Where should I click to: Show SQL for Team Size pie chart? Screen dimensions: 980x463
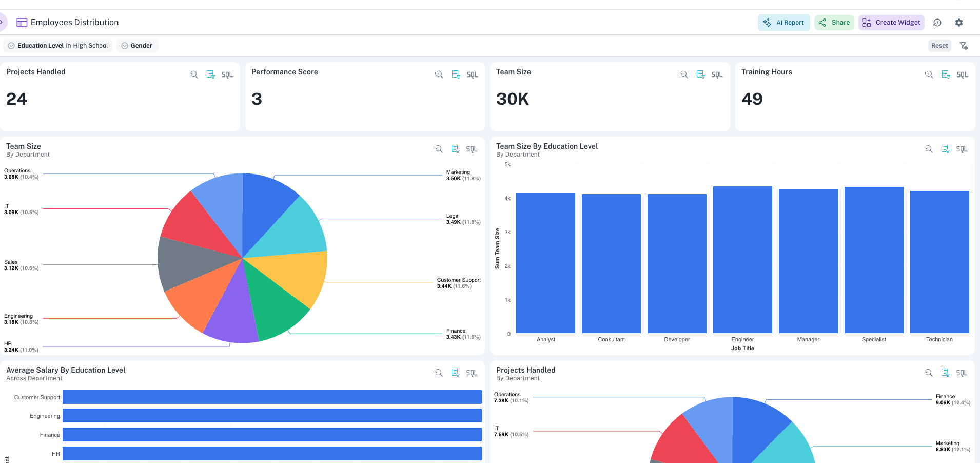tap(472, 149)
